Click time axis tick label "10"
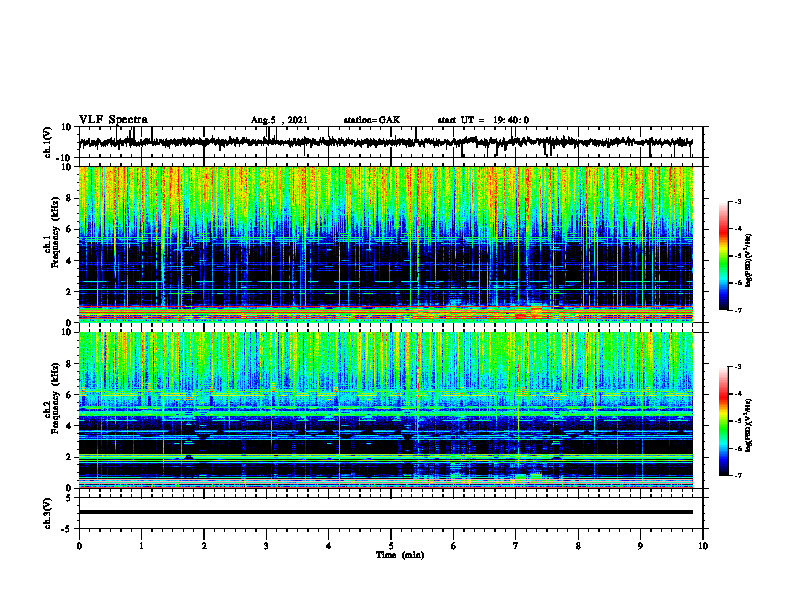 703,546
